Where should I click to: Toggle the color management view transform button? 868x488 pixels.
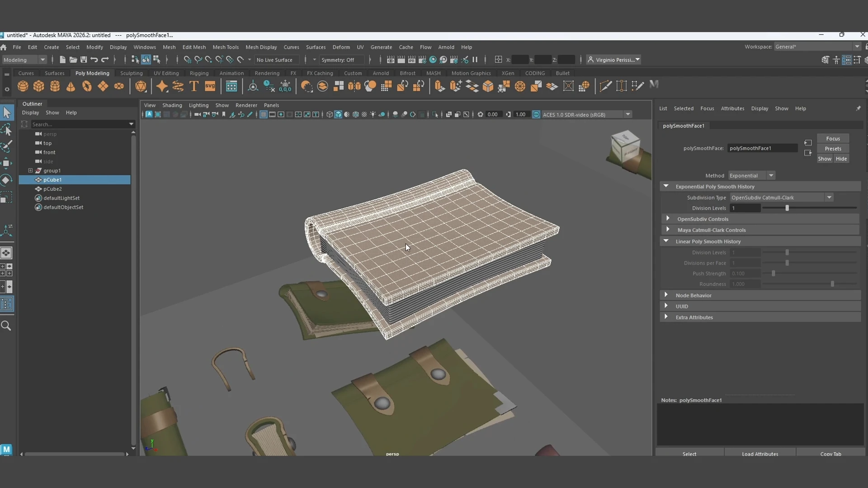536,114
